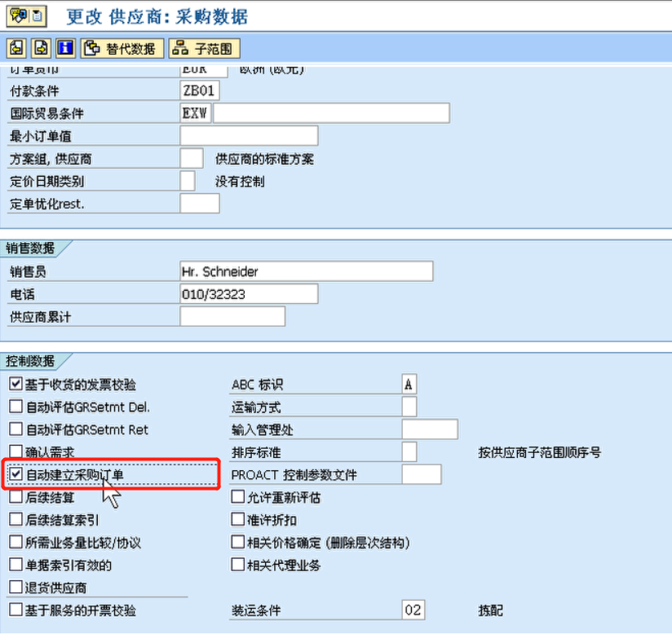Toggle the 基于服务的开票校验 checkbox
The image size is (672, 634).
[x=14, y=610]
